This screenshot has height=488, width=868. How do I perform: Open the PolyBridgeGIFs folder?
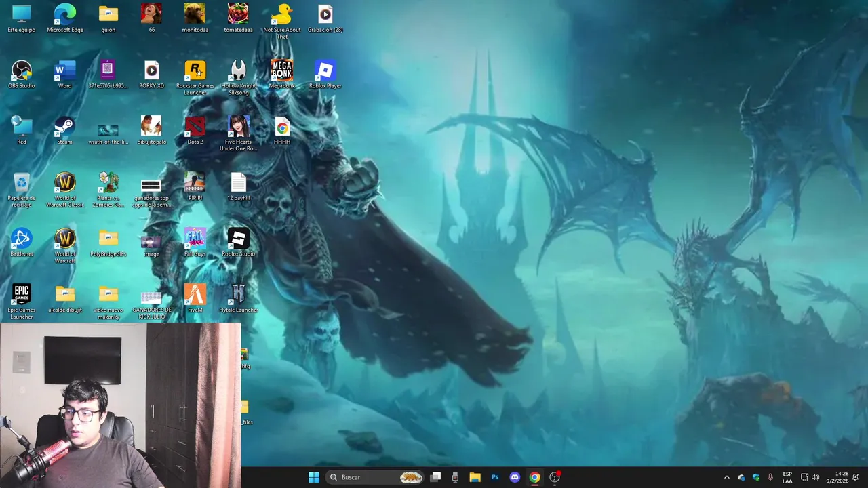coord(108,243)
